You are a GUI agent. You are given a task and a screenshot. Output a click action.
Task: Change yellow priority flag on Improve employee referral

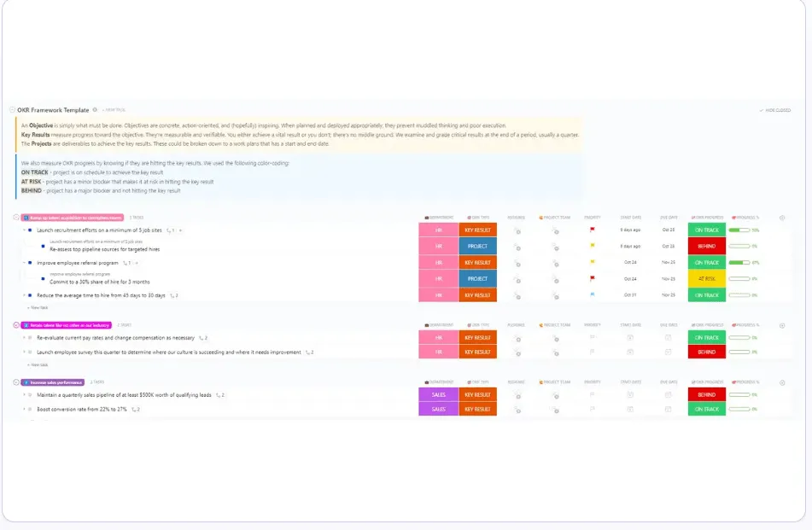click(593, 262)
